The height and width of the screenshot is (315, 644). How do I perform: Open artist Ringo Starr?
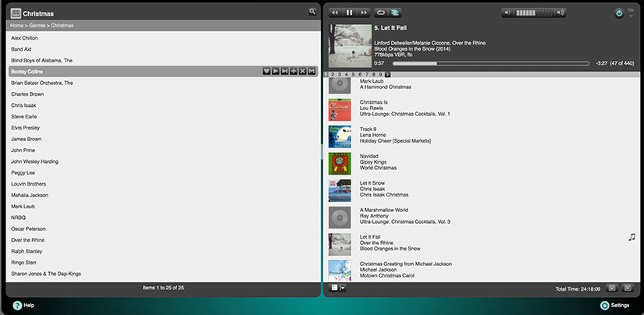[x=24, y=263]
